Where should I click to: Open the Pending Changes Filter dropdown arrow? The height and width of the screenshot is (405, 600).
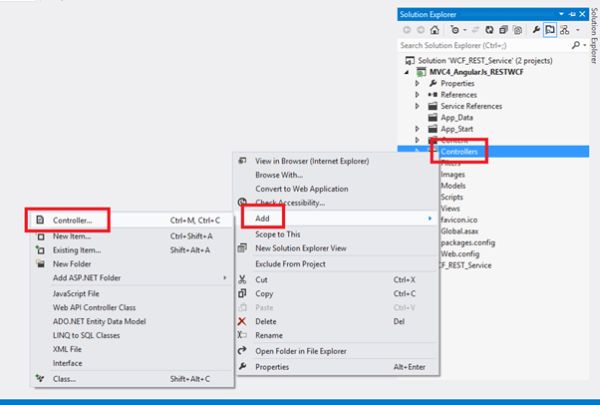click(x=465, y=30)
